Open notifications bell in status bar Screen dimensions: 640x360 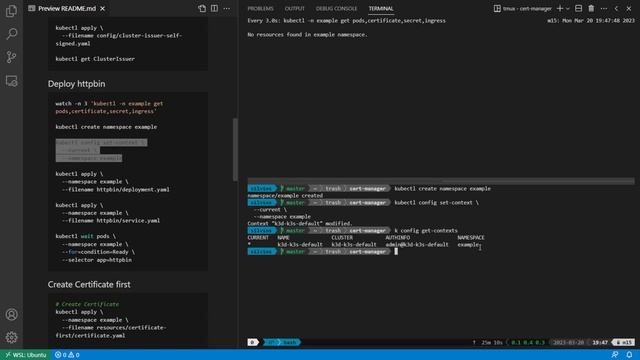[x=629, y=355]
